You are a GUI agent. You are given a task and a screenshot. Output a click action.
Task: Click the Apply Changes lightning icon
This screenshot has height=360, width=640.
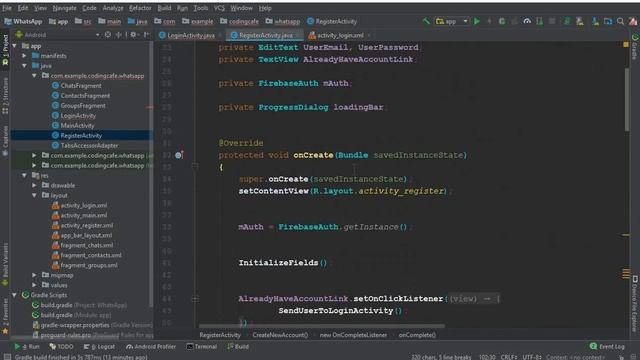[x=489, y=21]
